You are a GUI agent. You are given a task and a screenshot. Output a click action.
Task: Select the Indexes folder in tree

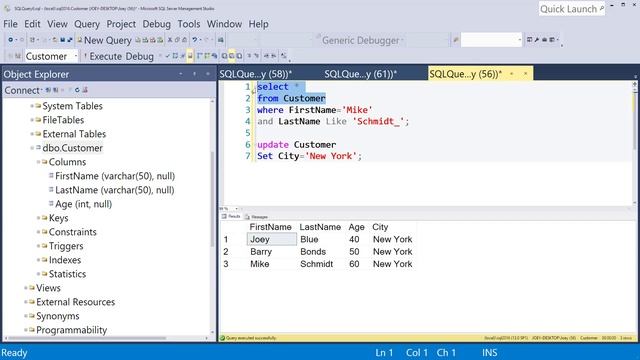tap(64, 260)
